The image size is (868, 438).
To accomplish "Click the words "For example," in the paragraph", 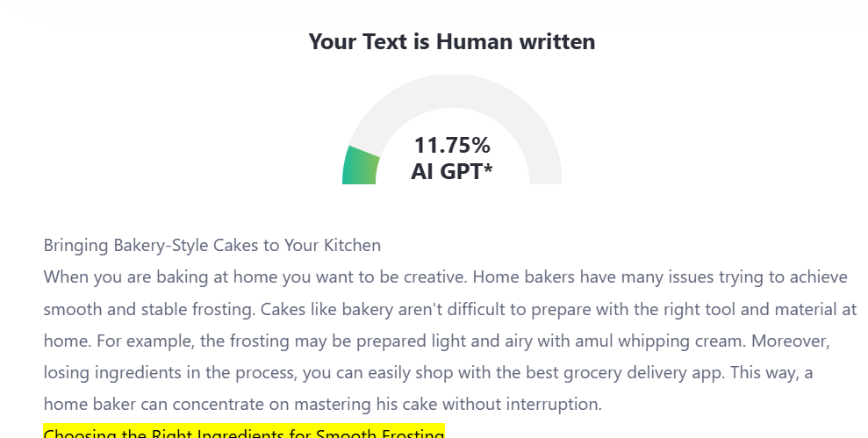I will [94, 341].
